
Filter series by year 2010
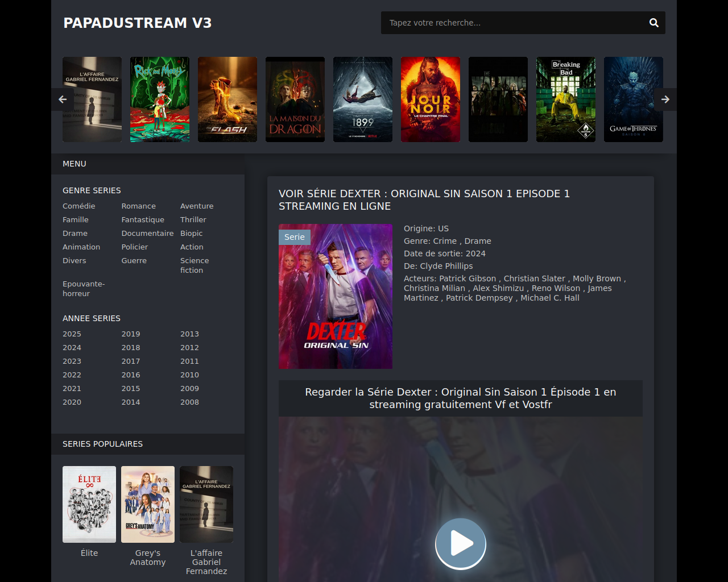[189, 375]
